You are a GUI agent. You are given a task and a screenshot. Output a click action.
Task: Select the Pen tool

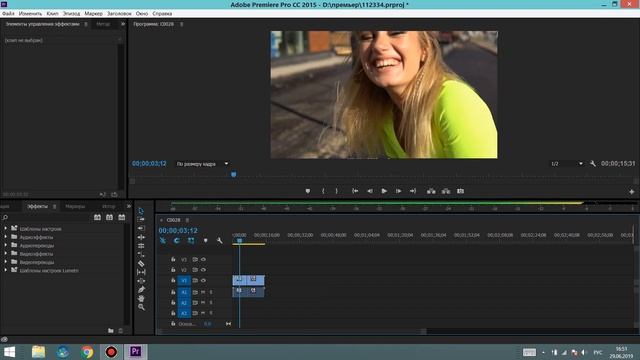pos(141,290)
